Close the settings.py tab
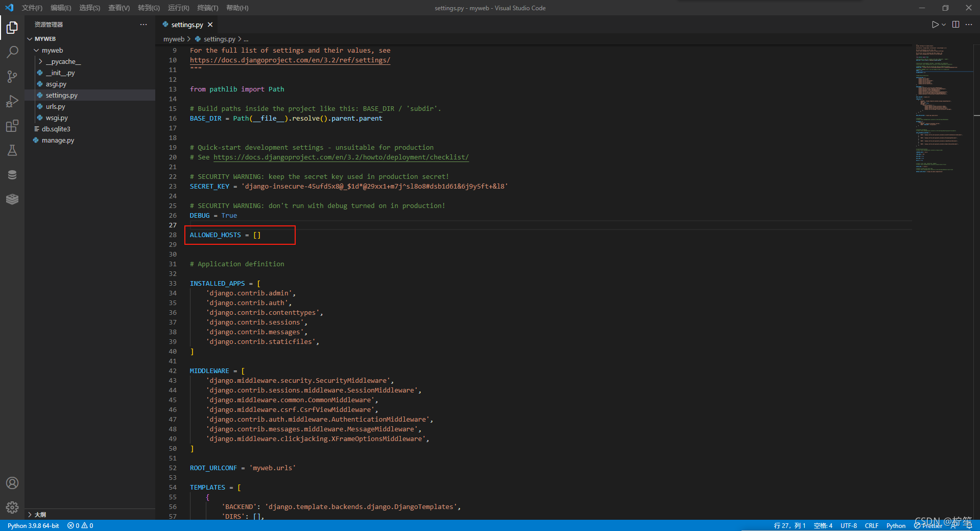The image size is (980, 531). point(210,25)
